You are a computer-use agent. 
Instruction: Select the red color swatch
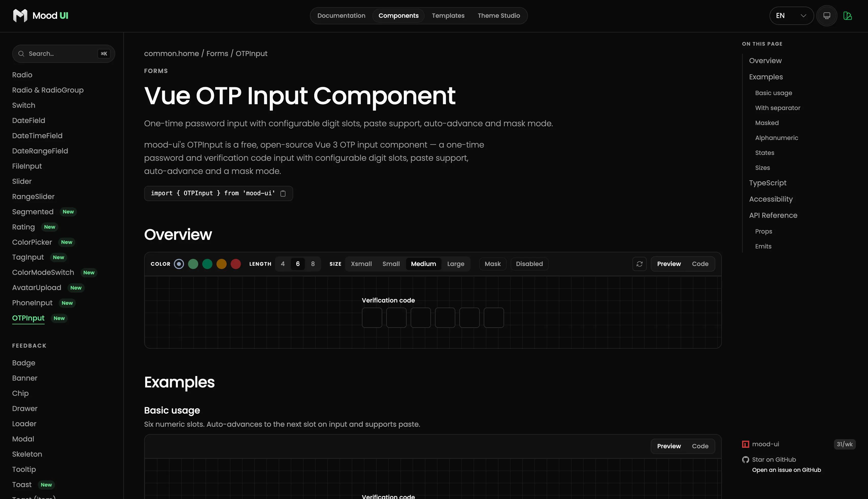(x=236, y=264)
